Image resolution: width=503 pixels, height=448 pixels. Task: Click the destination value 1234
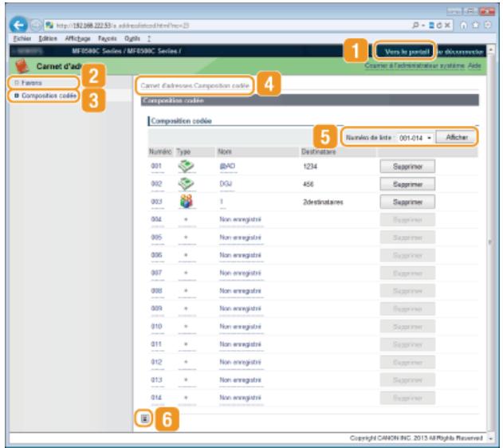pos(310,167)
